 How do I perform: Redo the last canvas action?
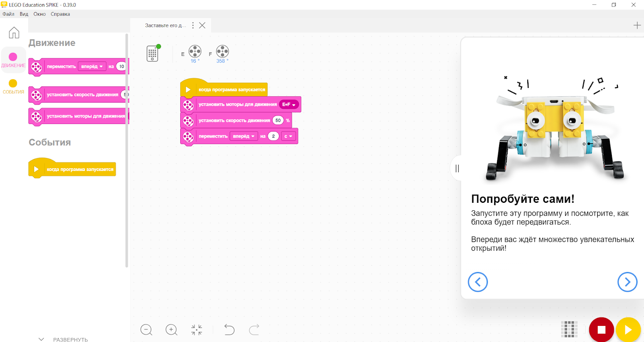254,330
